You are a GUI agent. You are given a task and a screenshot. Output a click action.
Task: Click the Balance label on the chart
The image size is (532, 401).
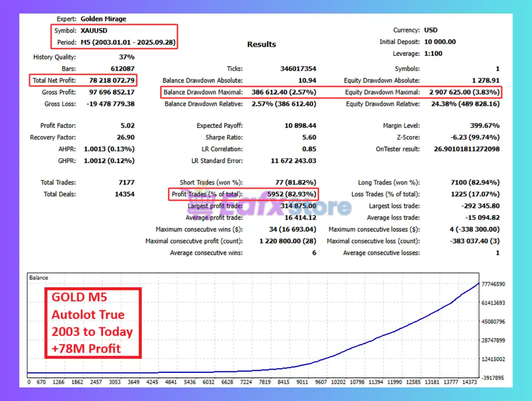[39, 278]
